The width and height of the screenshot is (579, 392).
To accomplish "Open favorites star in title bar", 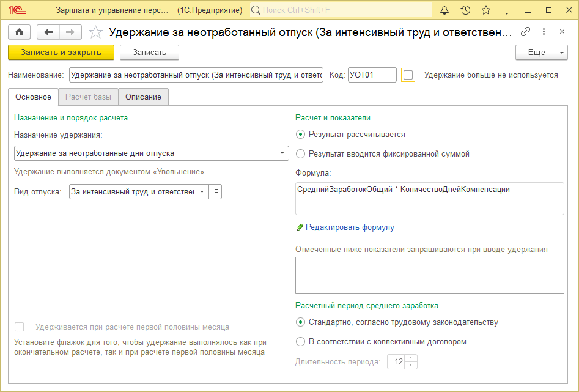I will click(x=486, y=10).
